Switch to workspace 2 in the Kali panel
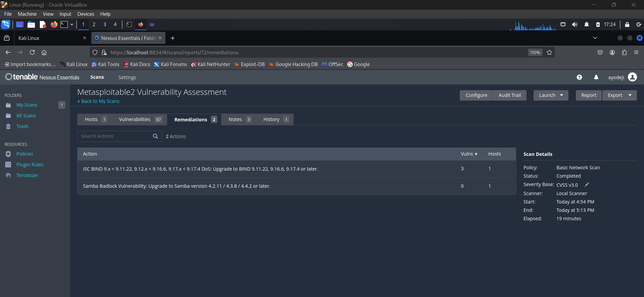This screenshot has height=297, width=644. tap(94, 24)
